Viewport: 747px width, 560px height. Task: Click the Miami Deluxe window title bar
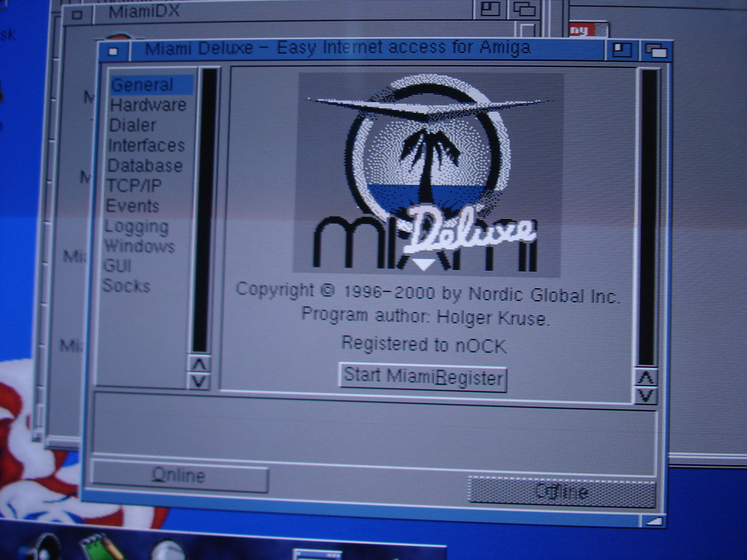(367, 49)
